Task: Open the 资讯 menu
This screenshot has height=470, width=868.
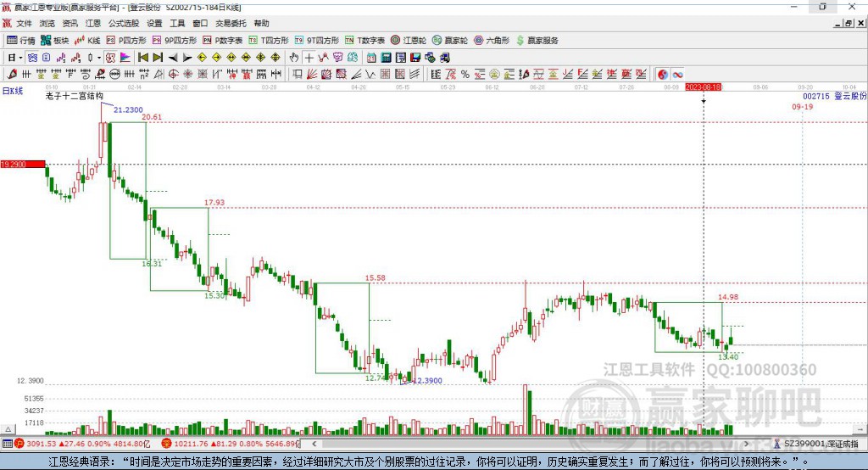Action: pos(70,23)
